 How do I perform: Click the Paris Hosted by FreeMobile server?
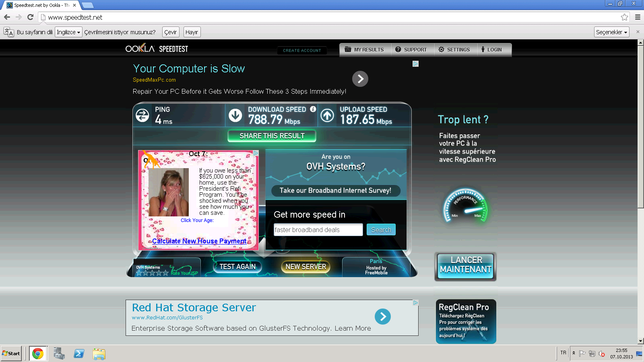pos(376,267)
